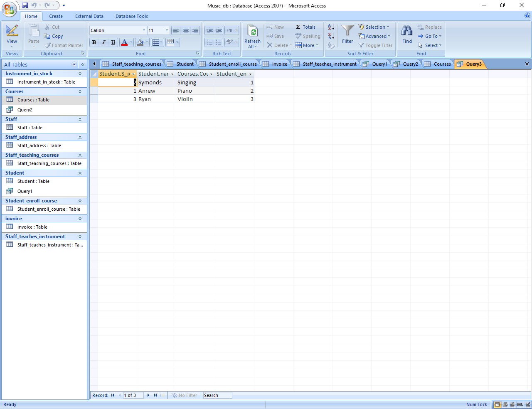
Task: Click the Advanced filter options button
Action: pyautogui.click(x=374, y=36)
